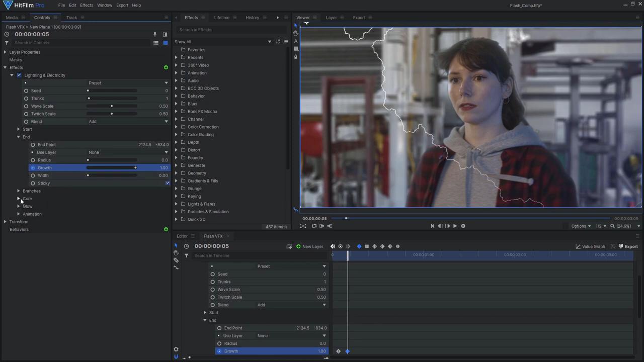
Task: Jump to start of the viewer playback
Action: [x=432, y=226]
